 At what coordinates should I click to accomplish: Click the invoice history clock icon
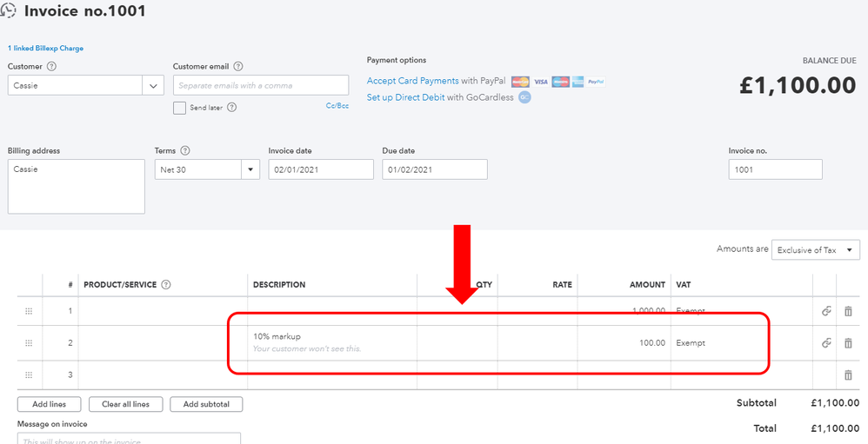(10, 11)
